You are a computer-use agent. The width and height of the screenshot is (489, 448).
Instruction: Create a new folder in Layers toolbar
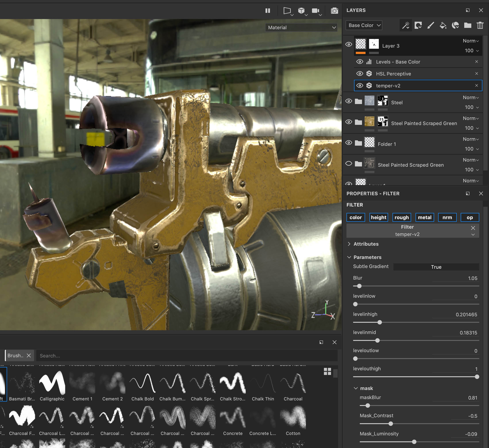point(468,25)
